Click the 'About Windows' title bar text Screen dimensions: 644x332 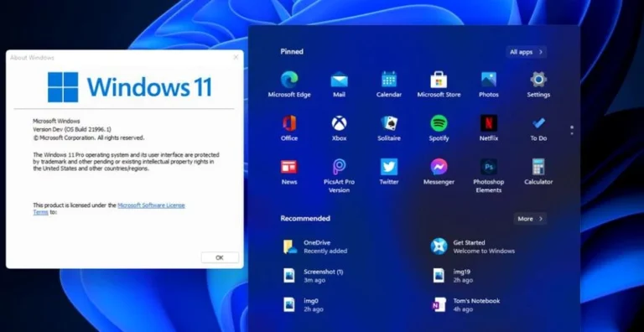click(32, 58)
